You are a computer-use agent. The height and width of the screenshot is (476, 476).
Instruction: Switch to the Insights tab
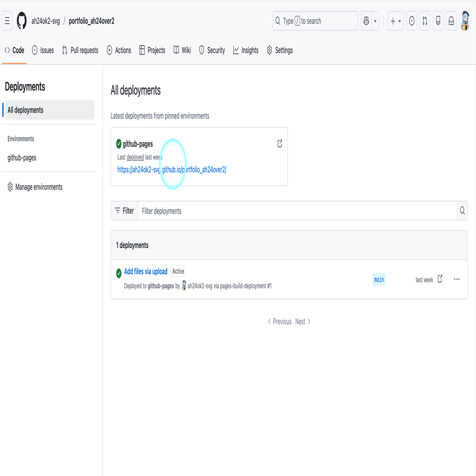coord(246,50)
